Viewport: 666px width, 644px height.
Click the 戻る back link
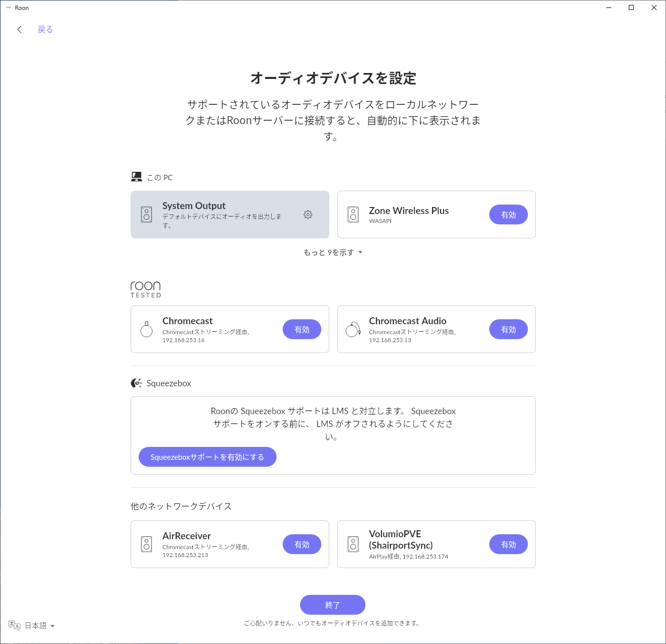coord(45,29)
